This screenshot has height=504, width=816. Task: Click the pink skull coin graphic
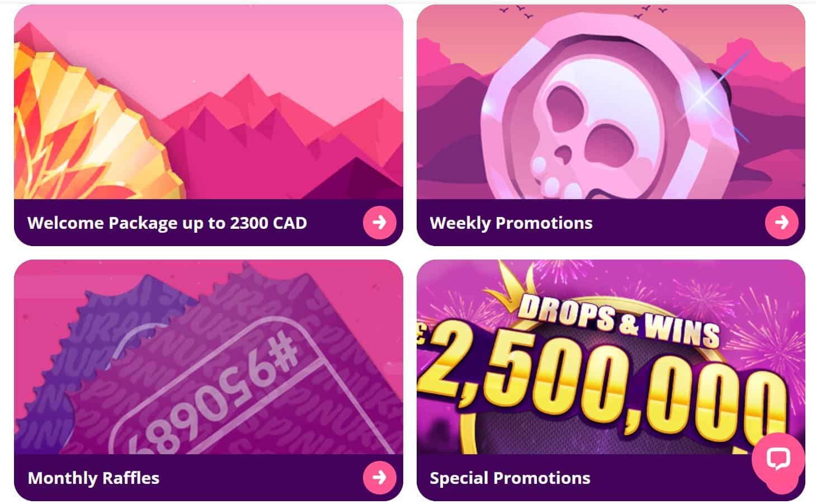click(610, 112)
